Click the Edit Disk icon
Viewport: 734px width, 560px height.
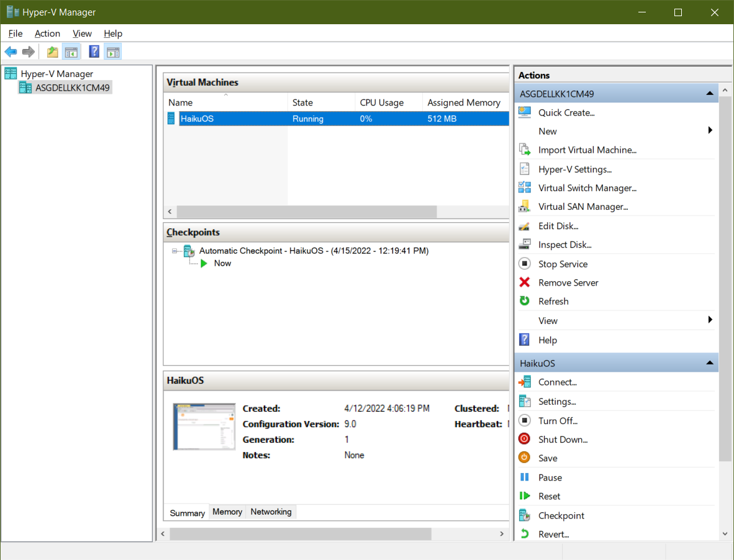pyautogui.click(x=525, y=226)
